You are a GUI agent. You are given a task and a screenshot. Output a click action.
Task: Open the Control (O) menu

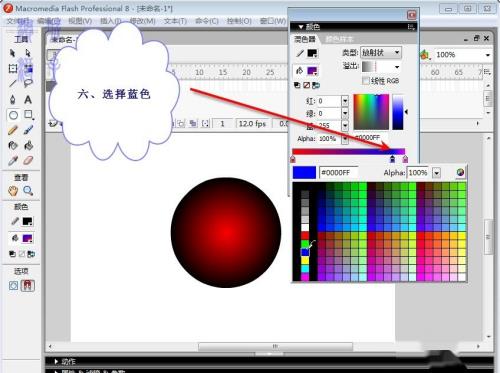(239, 21)
